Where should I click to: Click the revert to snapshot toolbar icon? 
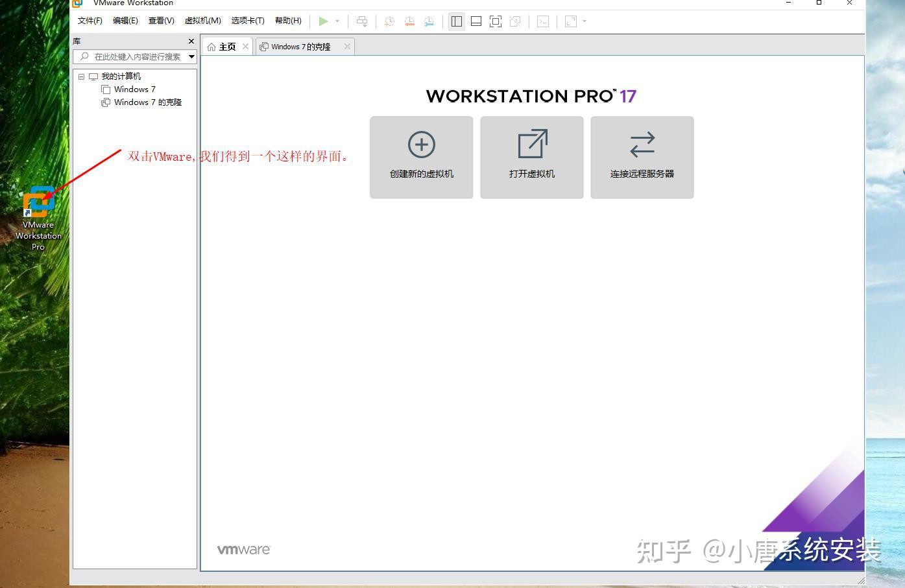point(409,21)
